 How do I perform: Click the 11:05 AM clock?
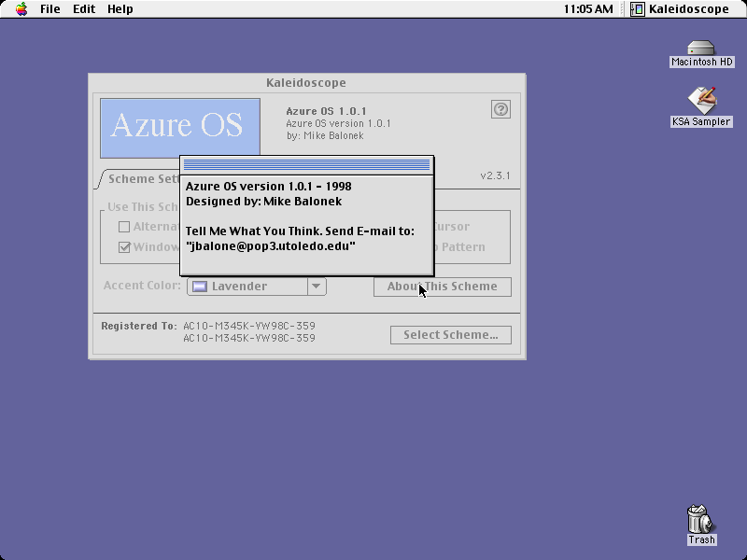click(x=588, y=9)
